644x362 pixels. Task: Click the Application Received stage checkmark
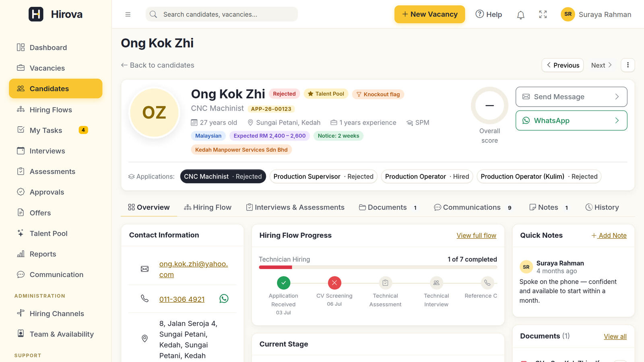(x=283, y=283)
